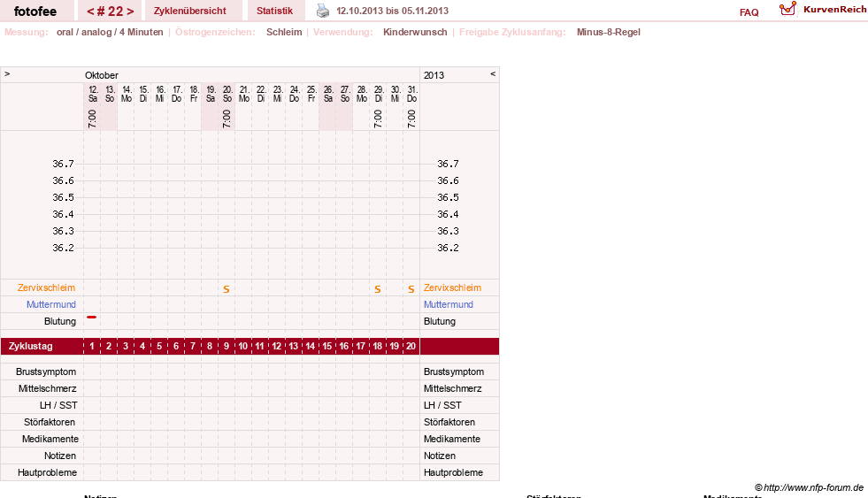This screenshot has height=498, width=868.
Task: Select cycle day 17 cell
Action: point(361,346)
